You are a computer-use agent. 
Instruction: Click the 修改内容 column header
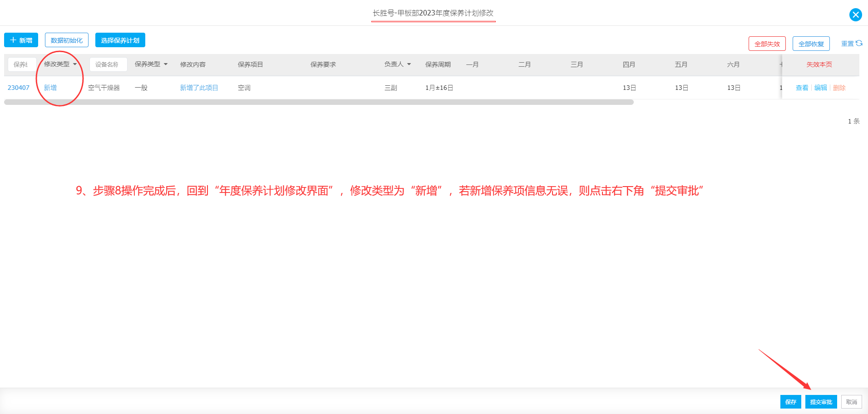192,64
